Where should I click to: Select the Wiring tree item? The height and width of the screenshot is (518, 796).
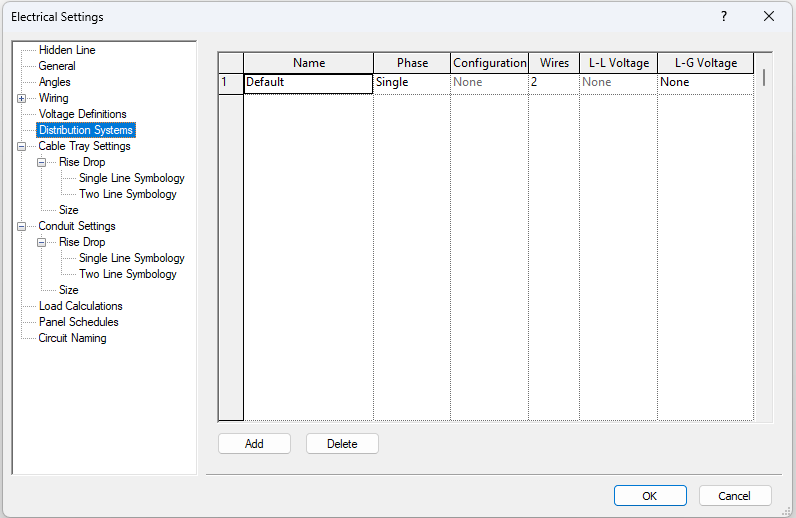pos(53,98)
